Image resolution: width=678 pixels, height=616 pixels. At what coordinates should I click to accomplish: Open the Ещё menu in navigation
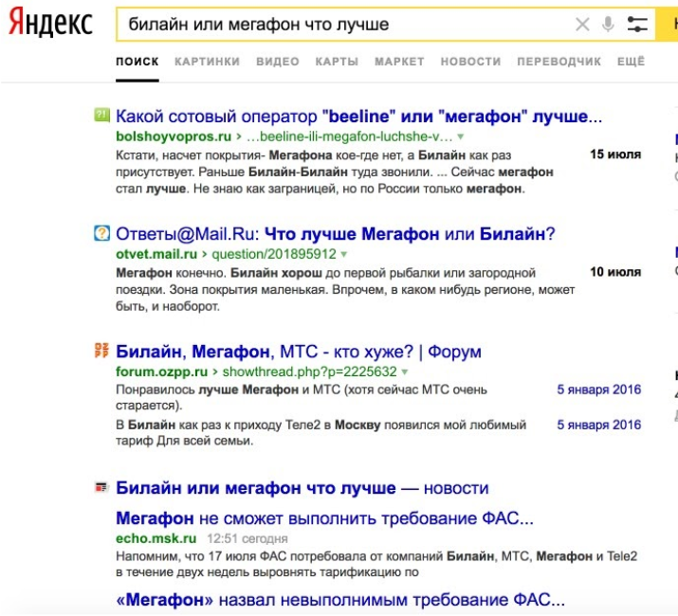[x=631, y=62]
